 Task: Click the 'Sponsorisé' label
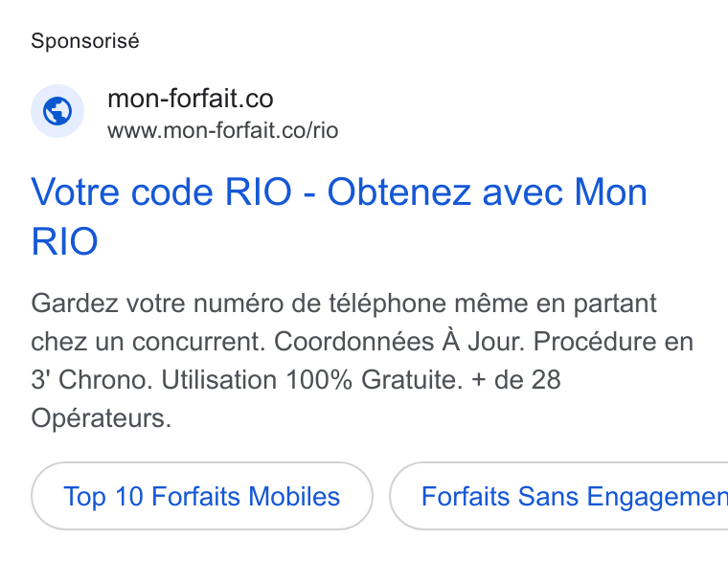pyautogui.click(x=85, y=41)
